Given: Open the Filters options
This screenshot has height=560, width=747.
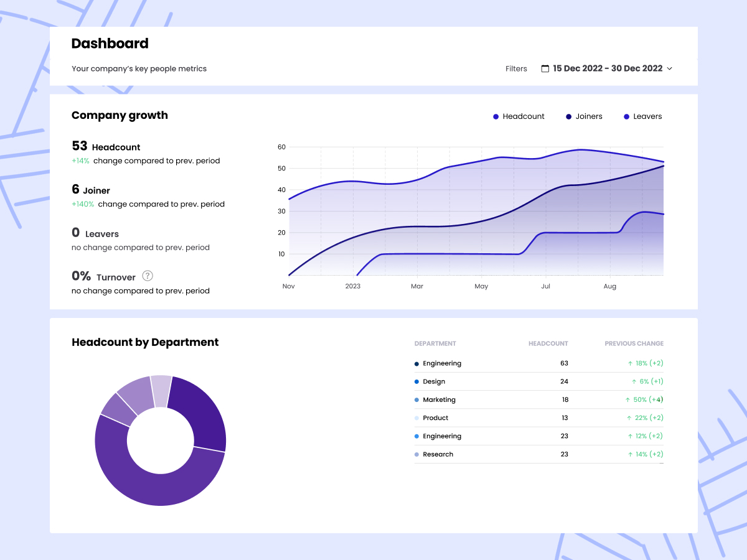Looking at the screenshot, I should click(516, 68).
